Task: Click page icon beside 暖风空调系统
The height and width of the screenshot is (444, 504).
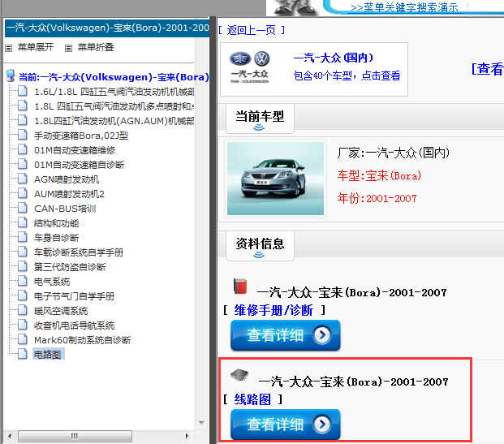Action: pos(23,310)
